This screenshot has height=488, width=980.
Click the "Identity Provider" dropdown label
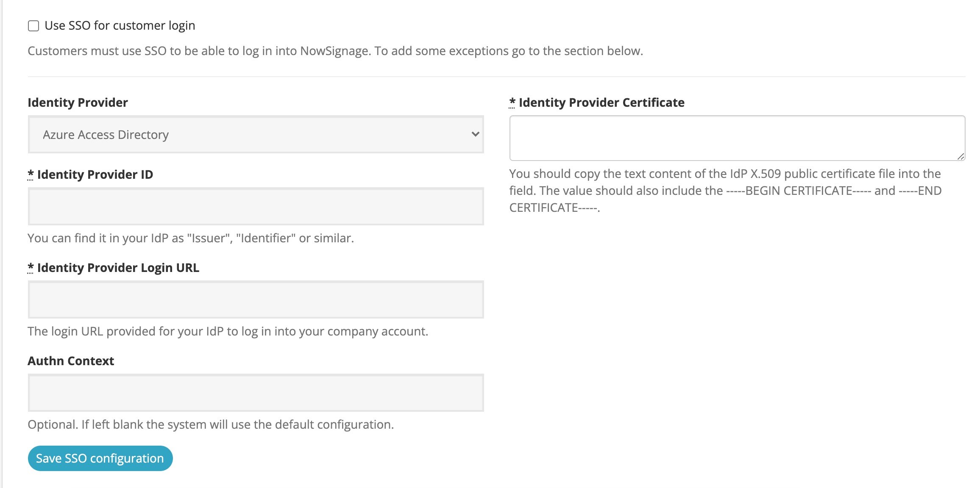(78, 103)
